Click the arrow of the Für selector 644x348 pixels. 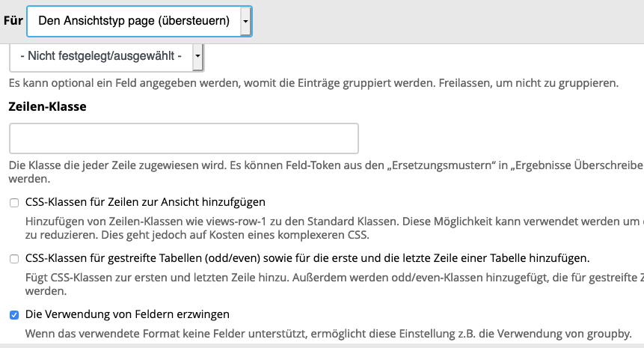click(x=245, y=22)
